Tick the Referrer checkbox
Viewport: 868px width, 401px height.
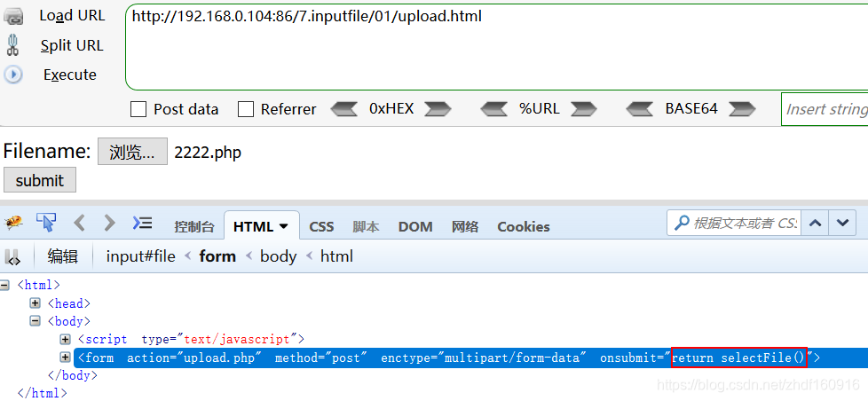[x=246, y=109]
